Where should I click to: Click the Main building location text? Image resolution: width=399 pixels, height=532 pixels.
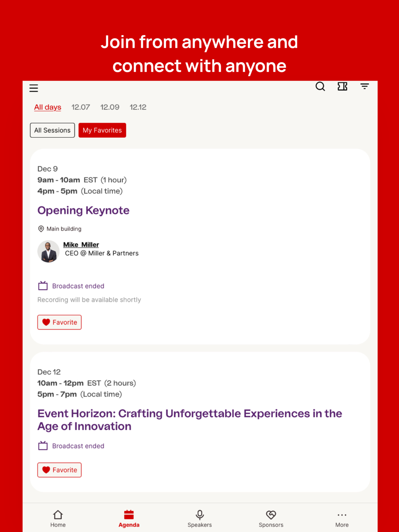(x=64, y=229)
